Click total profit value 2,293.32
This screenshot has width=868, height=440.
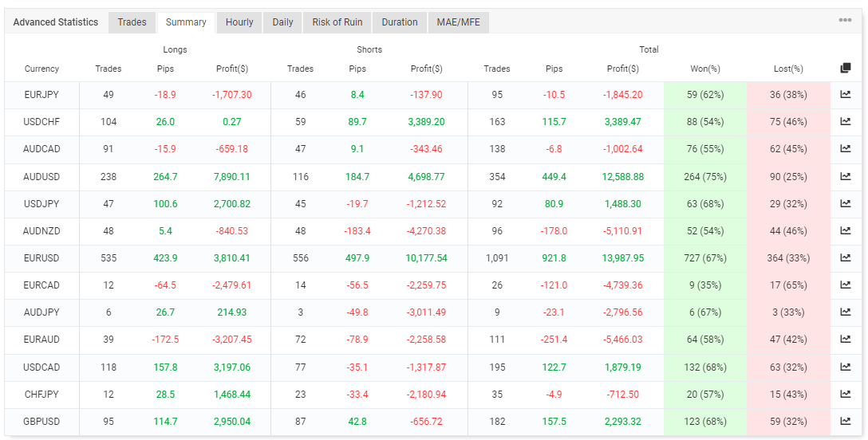[623, 421]
